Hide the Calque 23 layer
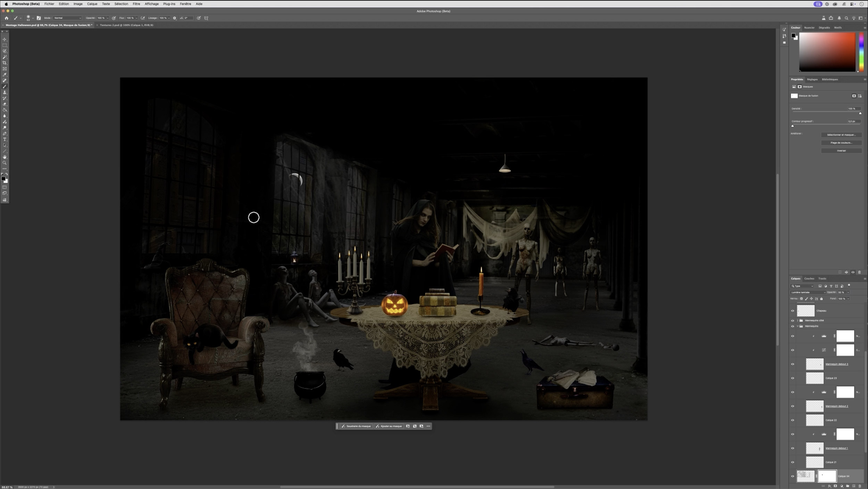The height and width of the screenshot is (489, 868). (x=793, y=378)
